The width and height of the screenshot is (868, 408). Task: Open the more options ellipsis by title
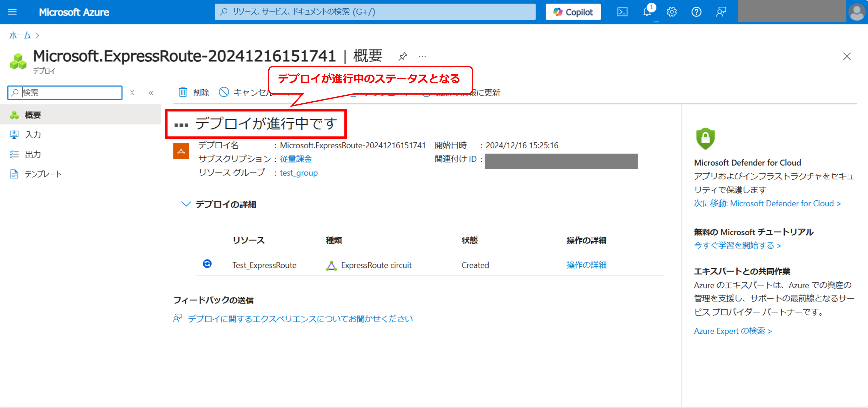(422, 56)
